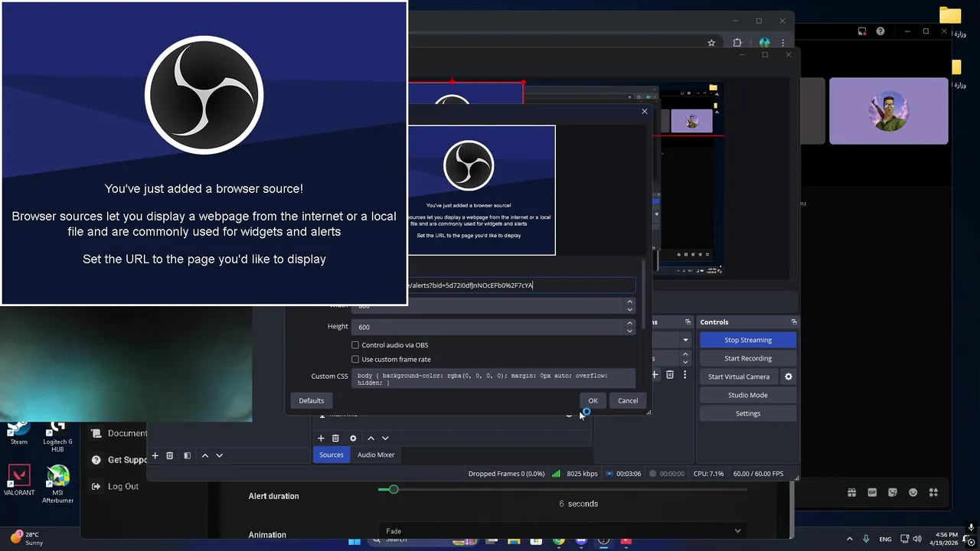Click Start Virtual Camera button
Image resolution: width=980 pixels, height=551 pixels.
pyautogui.click(x=739, y=377)
